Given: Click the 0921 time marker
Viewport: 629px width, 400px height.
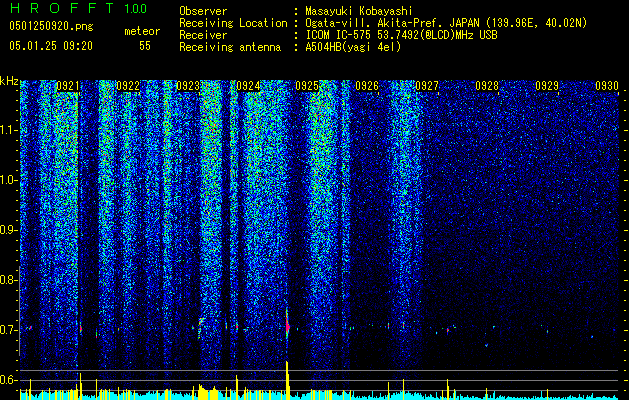Looking at the screenshot, I should click(68, 86).
